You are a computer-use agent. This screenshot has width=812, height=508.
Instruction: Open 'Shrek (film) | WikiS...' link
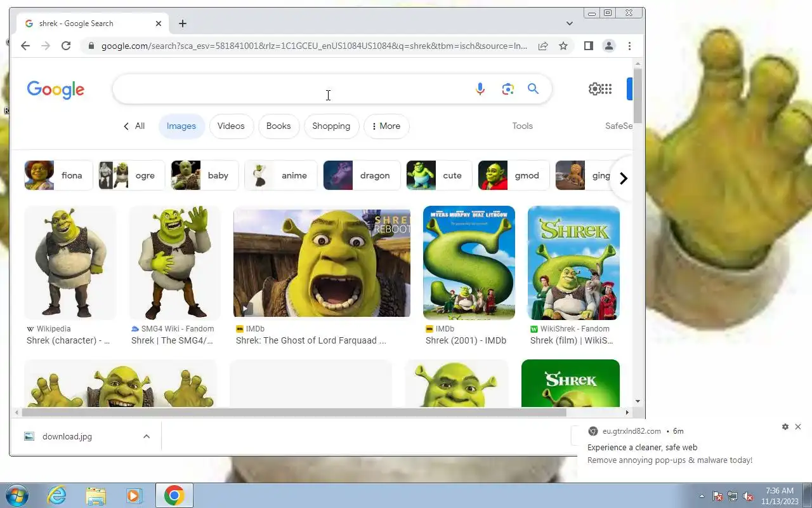tap(572, 340)
